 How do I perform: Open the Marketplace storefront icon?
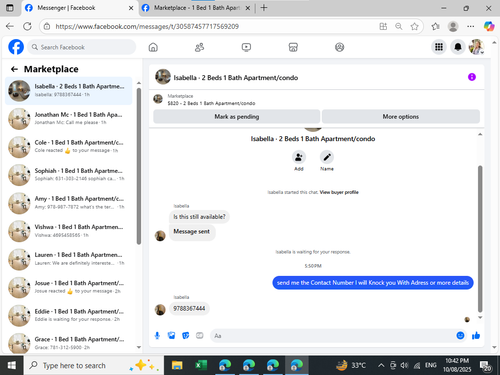tap(293, 47)
